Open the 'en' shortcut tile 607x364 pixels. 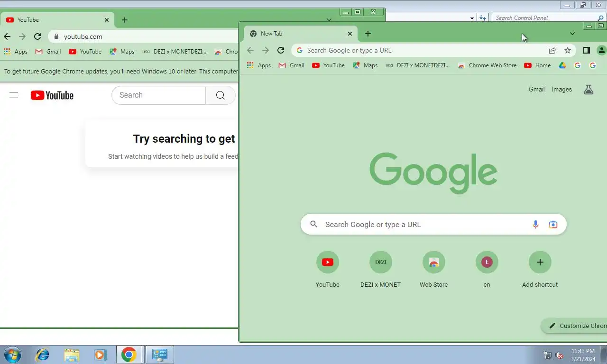487,269
